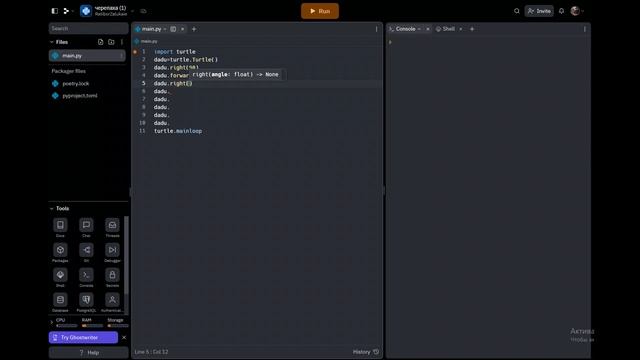Create a new file icon
The height and width of the screenshot is (360, 640).
click(100, 42)
